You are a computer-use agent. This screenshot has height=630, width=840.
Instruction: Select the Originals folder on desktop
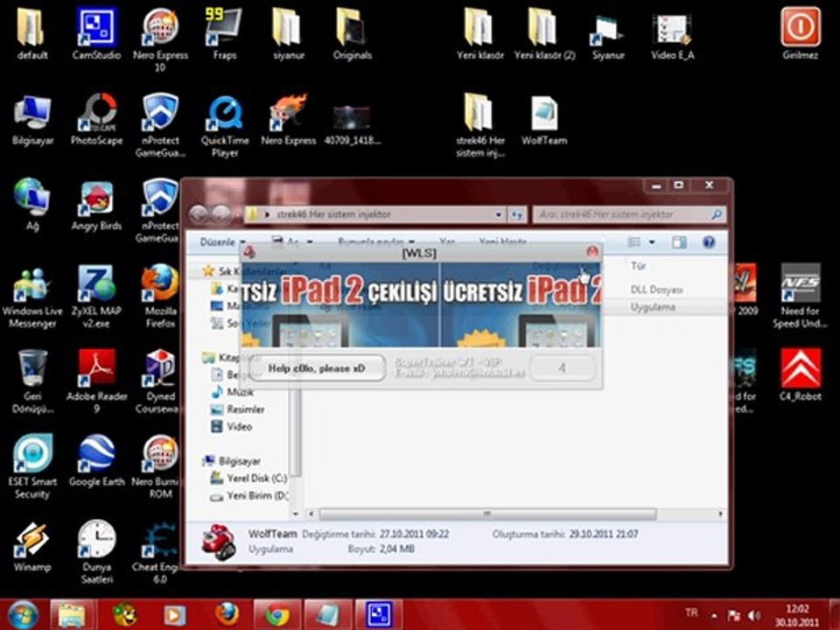tap(352, 33)
